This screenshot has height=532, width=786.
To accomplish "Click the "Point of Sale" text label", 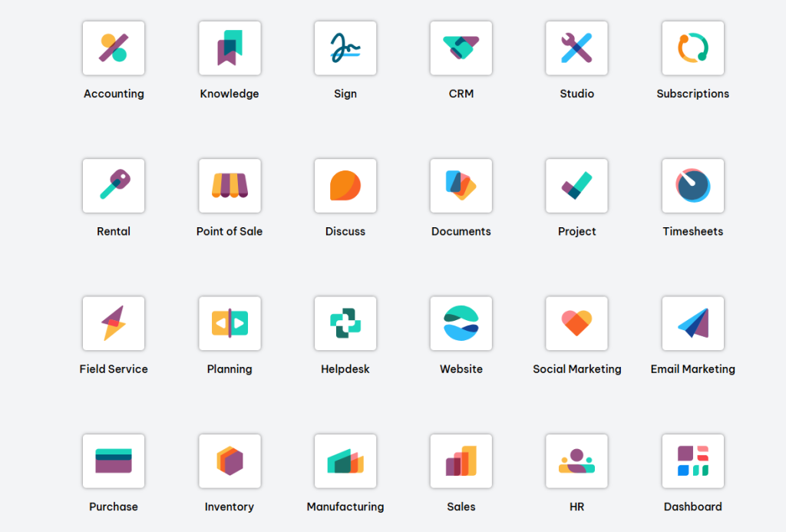I will [x=230, y=231].
